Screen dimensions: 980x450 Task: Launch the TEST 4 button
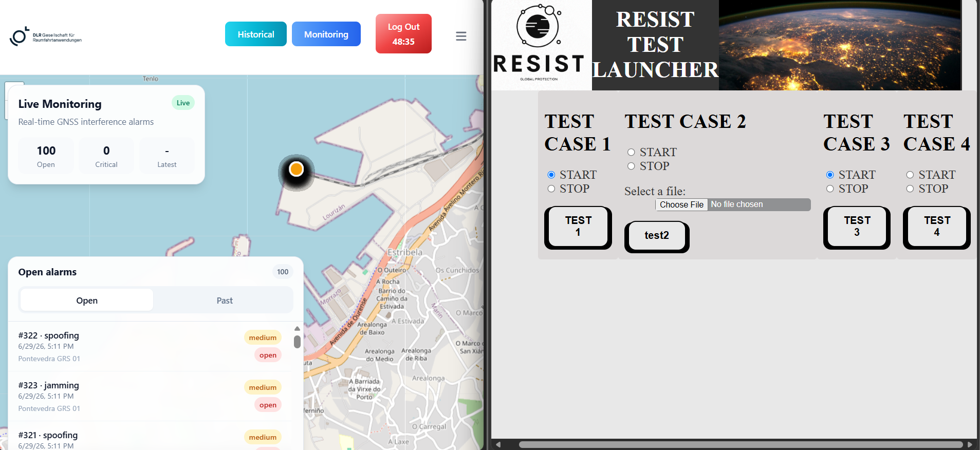point(937,228)
